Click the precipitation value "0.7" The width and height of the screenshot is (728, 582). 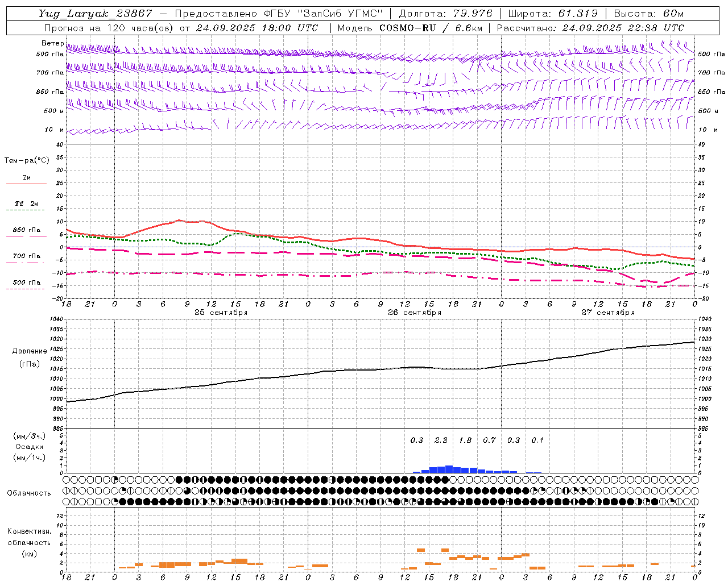click(489, 440)
